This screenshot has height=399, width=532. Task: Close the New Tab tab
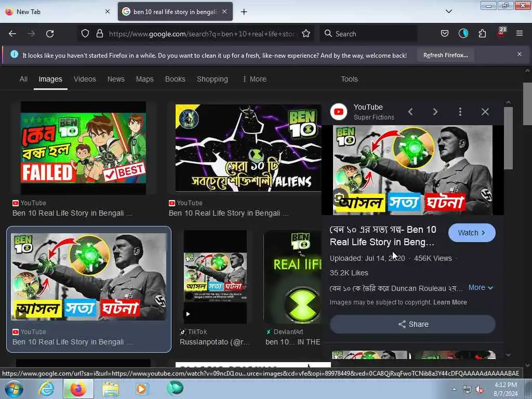click(x=108, y=11)
